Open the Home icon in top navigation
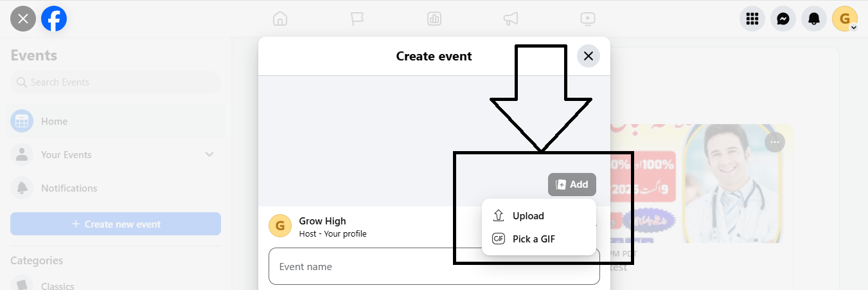Image resolution: width=868 pixels, height=290 pixels. pyautogui.click(x=280, y=19)
